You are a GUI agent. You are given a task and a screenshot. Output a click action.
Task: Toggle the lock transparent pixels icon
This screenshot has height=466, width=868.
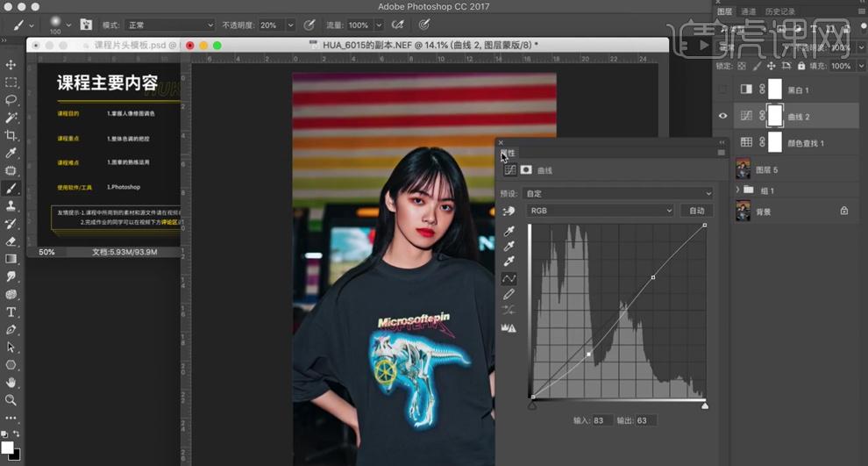[x=742, y=66]
